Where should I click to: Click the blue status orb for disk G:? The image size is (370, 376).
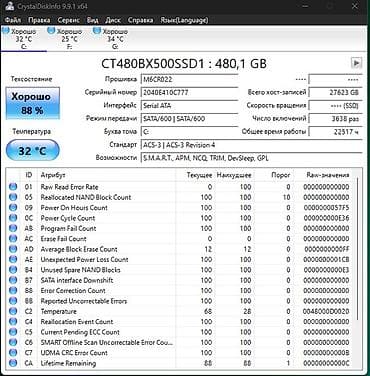pos(97,31)
